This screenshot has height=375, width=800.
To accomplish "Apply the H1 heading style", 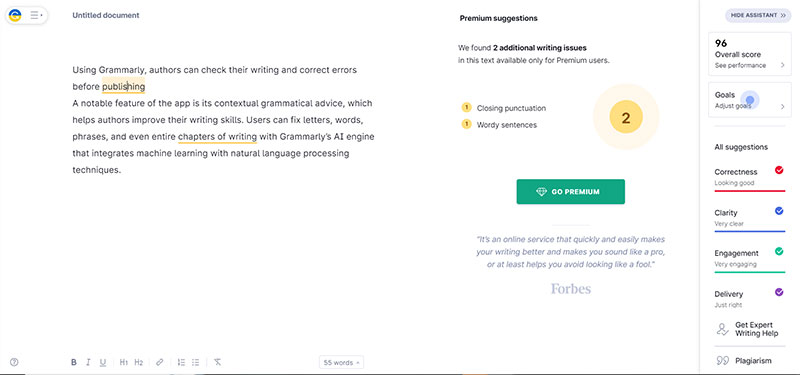I will [x=123, y=362].
